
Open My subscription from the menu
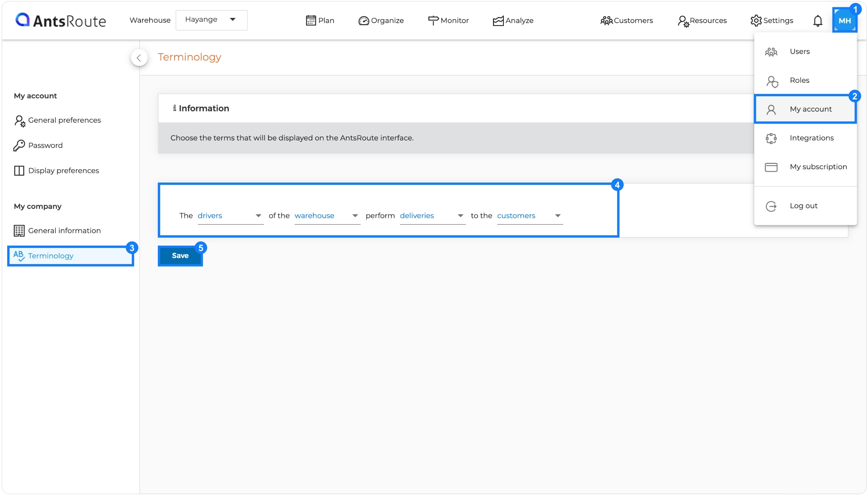tap(805, 167)
